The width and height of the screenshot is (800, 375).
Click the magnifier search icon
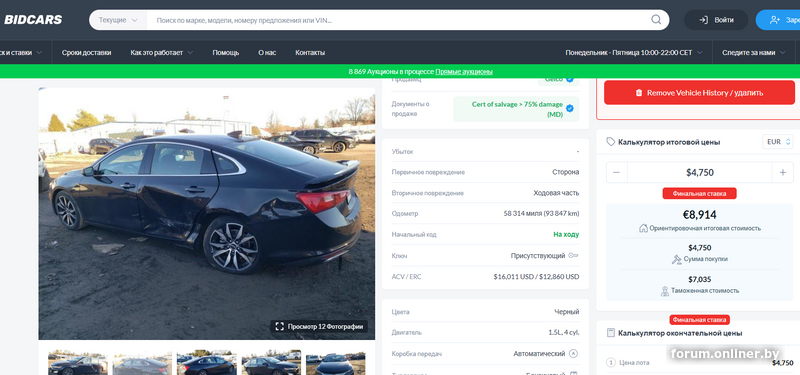click(x=656, y=20)
